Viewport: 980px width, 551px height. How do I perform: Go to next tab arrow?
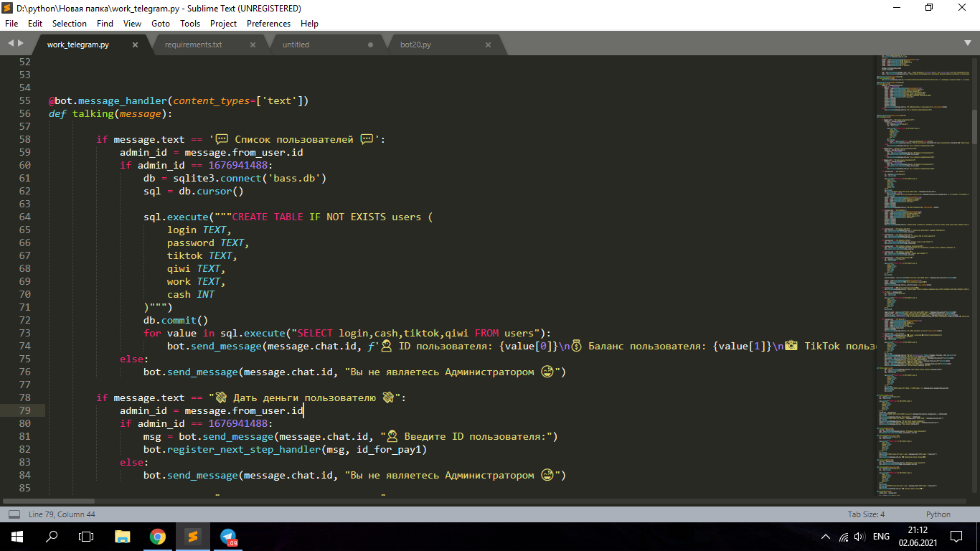[21, 44]
